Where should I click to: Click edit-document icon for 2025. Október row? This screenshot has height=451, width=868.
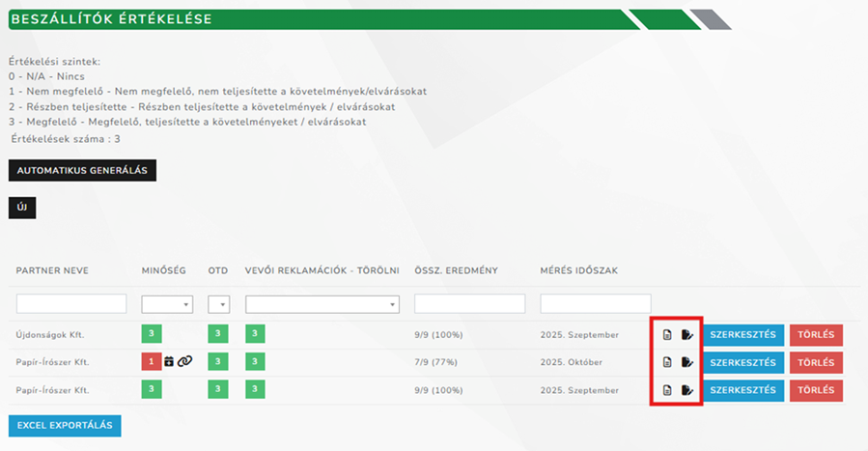click(x=686, y=362)
